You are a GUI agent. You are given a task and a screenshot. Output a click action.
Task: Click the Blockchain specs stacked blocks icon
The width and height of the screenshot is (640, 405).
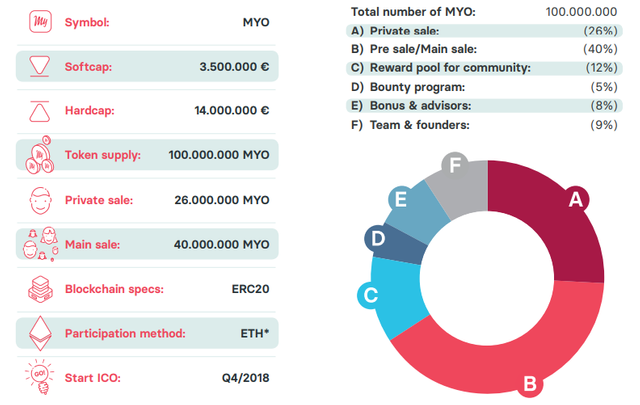click(x=40, y=289)
